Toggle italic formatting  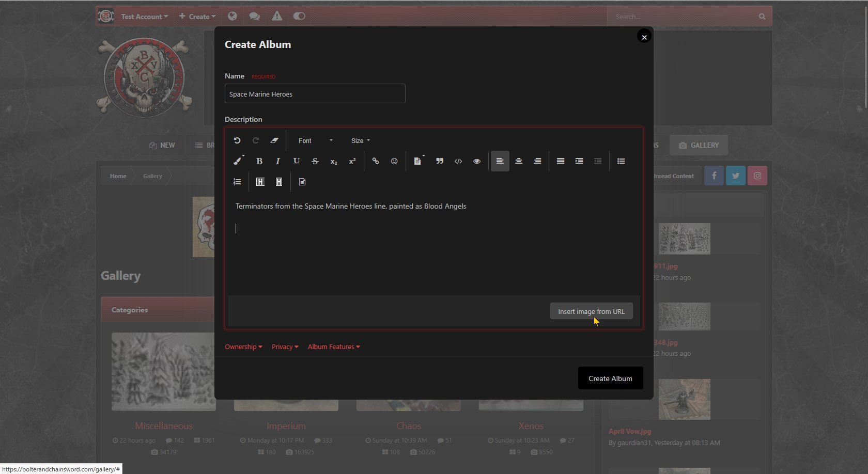pyautogui.click(x=278, y=161)
